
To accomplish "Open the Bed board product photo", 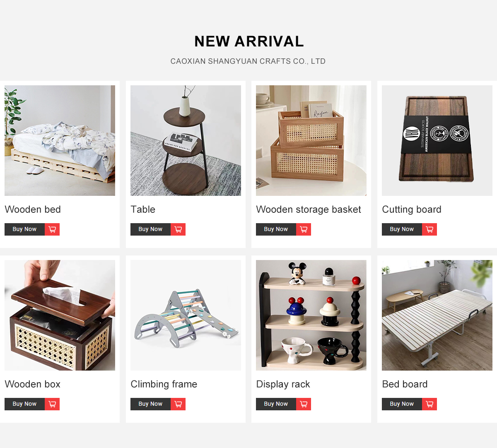I will pyautogui.click(x=437, y=315).
